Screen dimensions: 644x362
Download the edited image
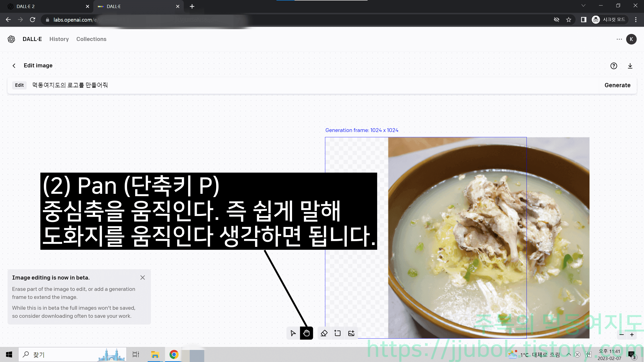click(630, 66)
